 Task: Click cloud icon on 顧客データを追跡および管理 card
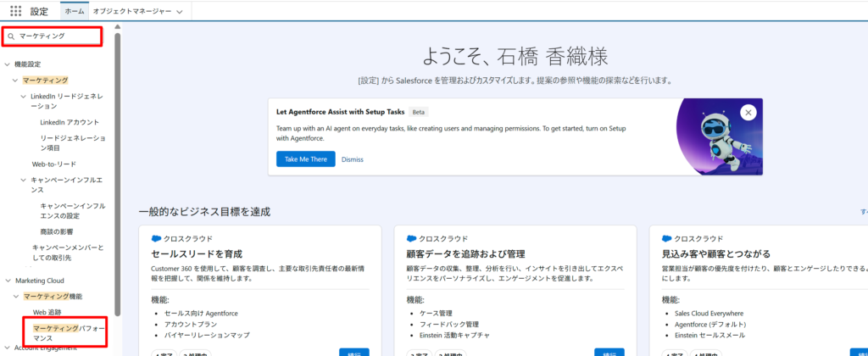point(411,239)
